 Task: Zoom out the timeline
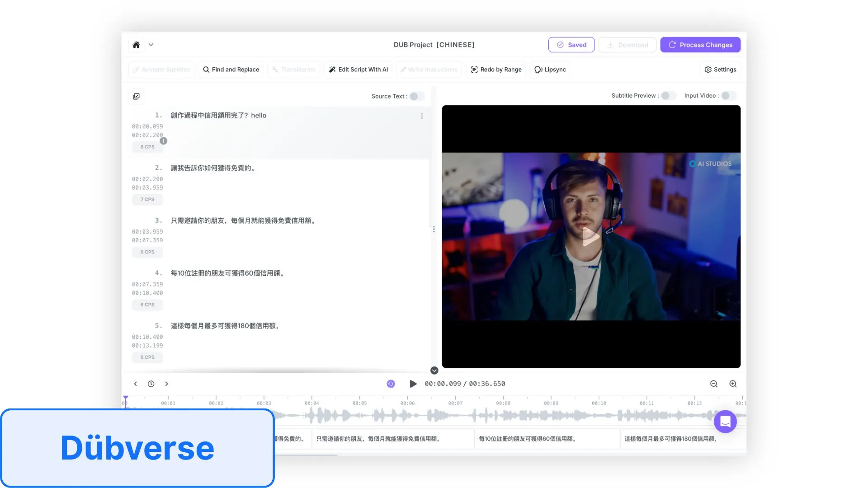[x=713, y=384]
